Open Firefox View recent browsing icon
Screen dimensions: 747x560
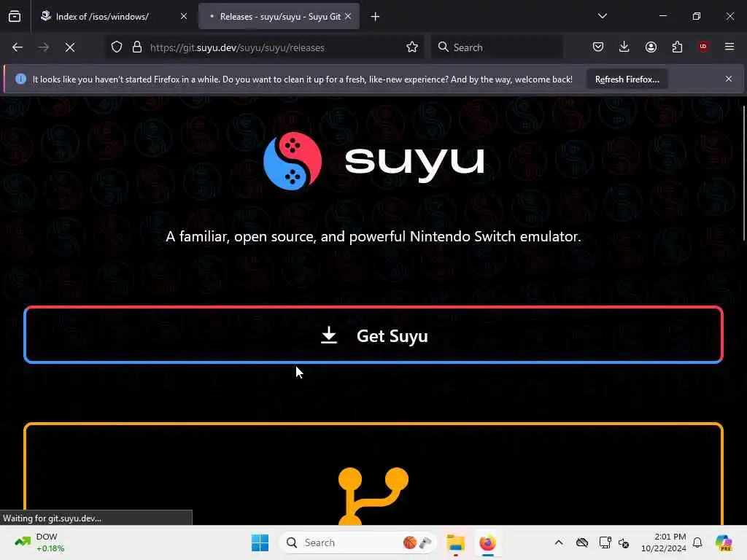(15, 16)
